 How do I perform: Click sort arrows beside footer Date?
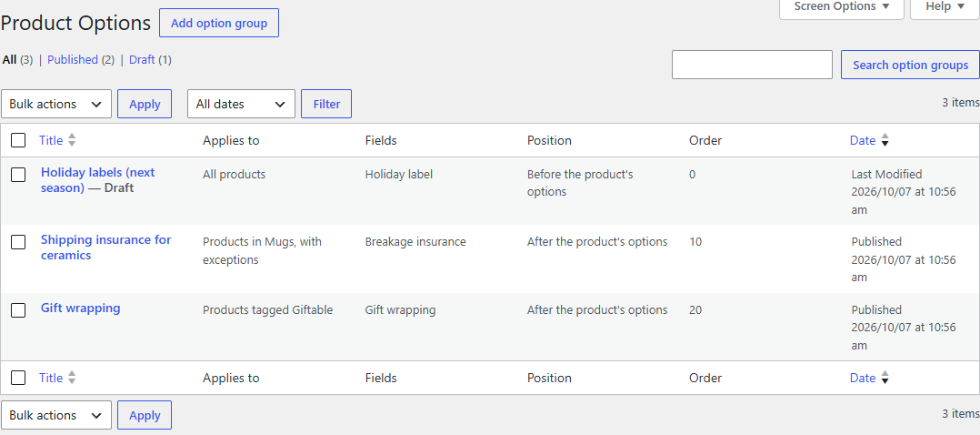[885, 378]
